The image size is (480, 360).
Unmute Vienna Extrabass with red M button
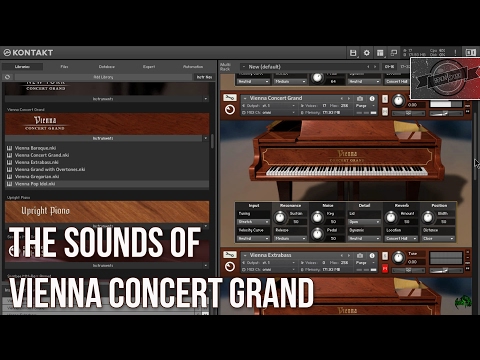pos(385,269)
